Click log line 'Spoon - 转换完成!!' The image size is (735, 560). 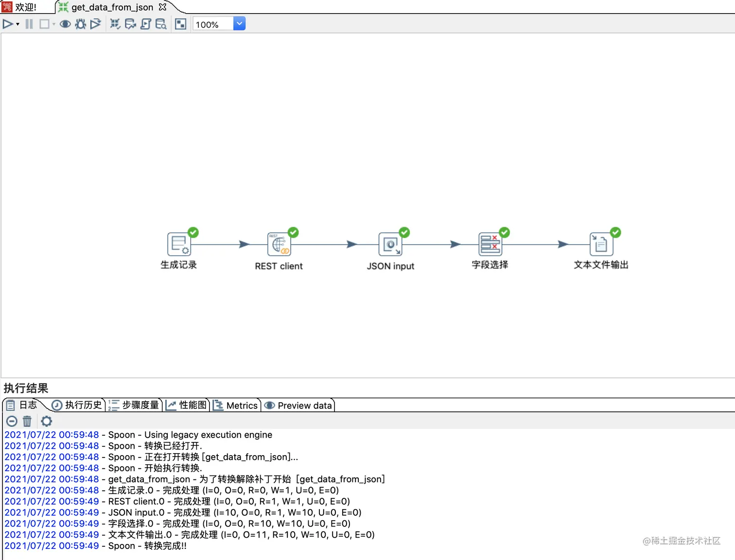coord(96,546)
